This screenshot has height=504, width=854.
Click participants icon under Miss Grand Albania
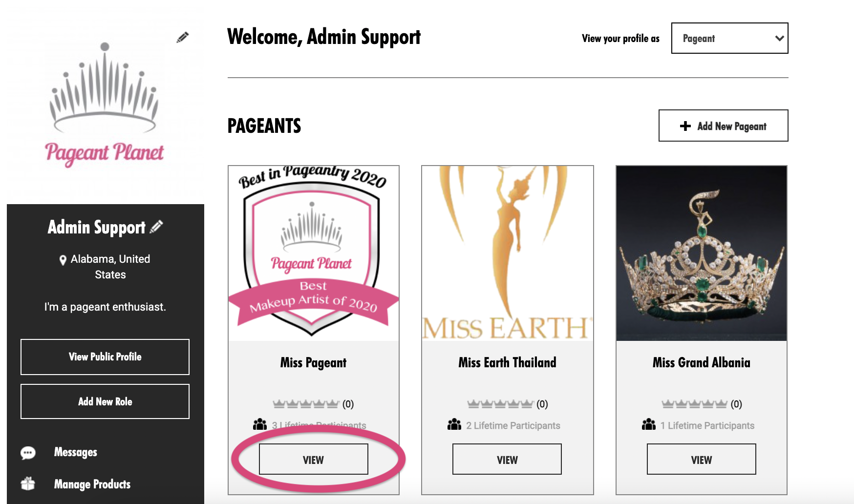(x=649, y=424)
